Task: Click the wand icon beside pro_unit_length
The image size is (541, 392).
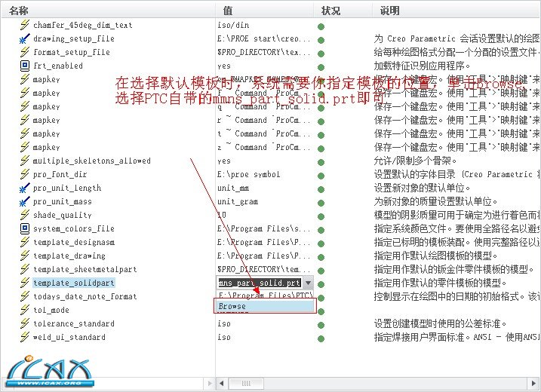Action: 24,188
